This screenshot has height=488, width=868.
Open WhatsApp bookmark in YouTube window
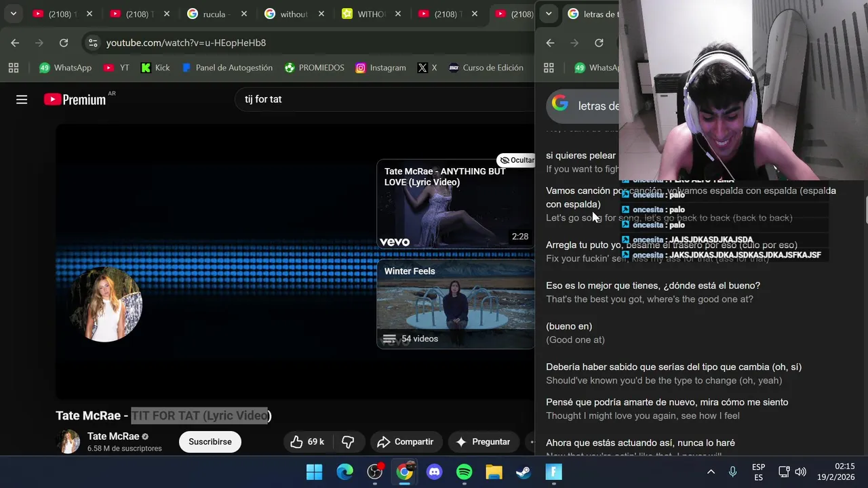coord(66,68)
